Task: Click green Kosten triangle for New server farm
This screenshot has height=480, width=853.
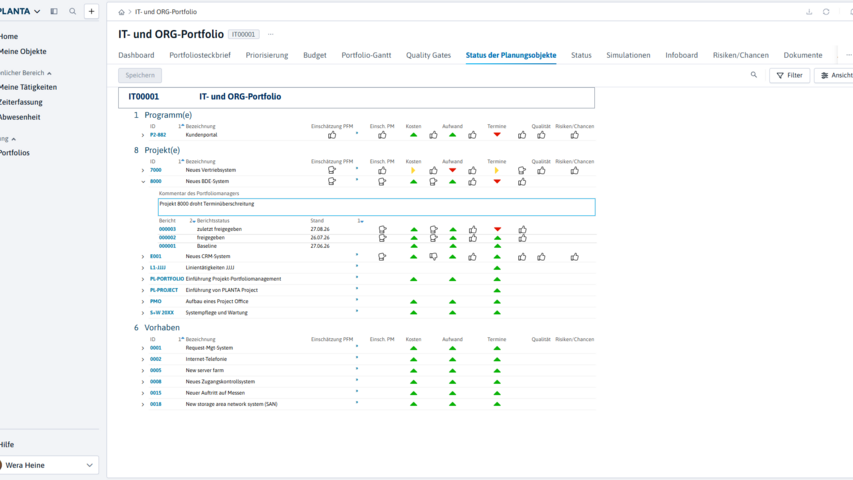Action: tap(413, 371)
